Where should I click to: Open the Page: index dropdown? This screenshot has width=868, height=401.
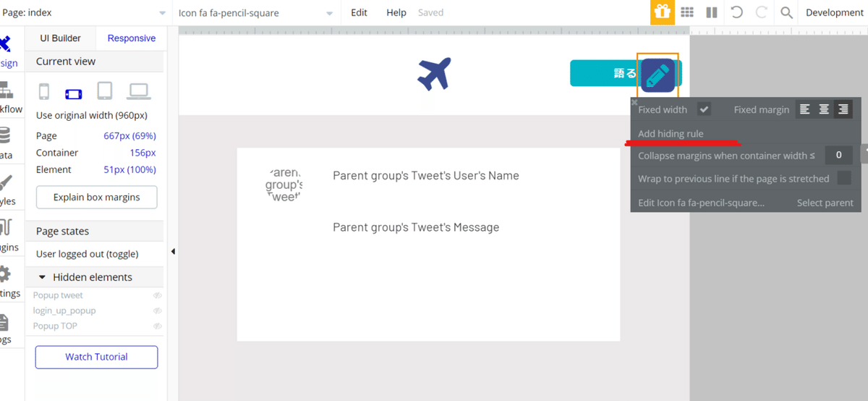(85, 12)
